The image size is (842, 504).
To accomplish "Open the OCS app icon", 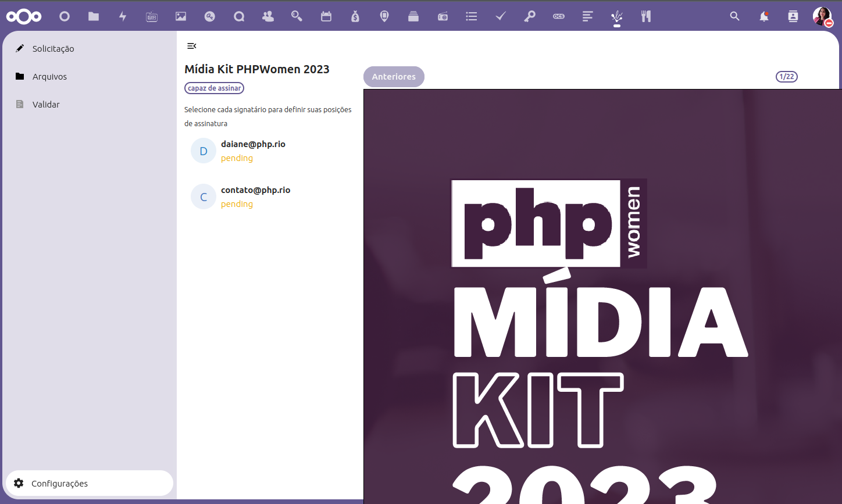I will pos(559,16).
